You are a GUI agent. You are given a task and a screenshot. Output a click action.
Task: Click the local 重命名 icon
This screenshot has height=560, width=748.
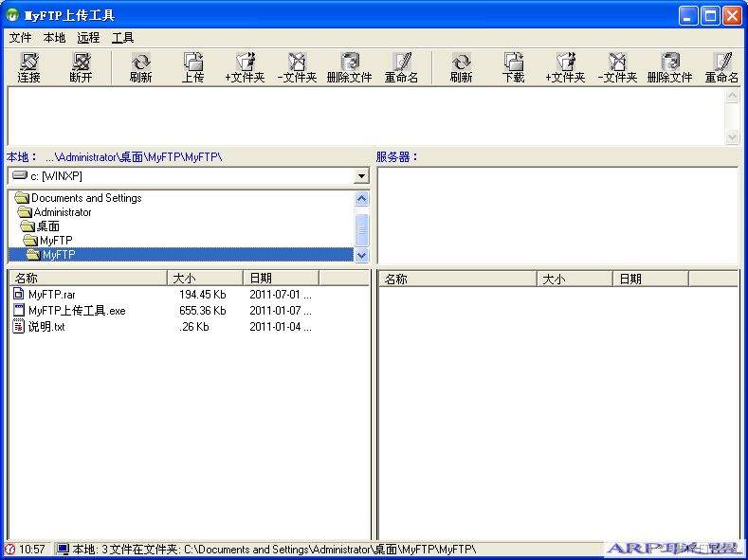pyautogui.click(x=402, y=67)
